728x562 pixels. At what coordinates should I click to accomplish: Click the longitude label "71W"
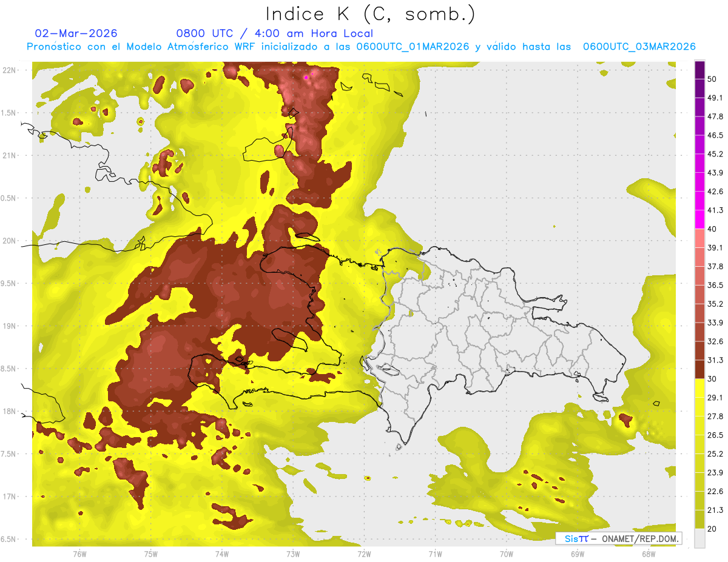[435, 554]
